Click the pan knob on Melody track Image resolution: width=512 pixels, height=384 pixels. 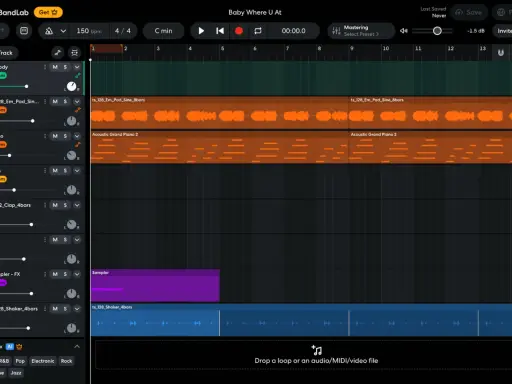tap(71, 87)
